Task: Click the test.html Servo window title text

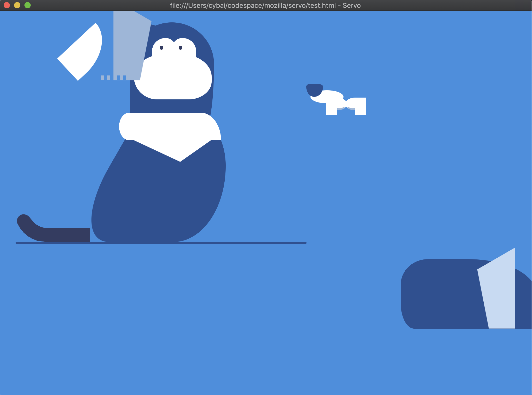Action: coord(265,5)
